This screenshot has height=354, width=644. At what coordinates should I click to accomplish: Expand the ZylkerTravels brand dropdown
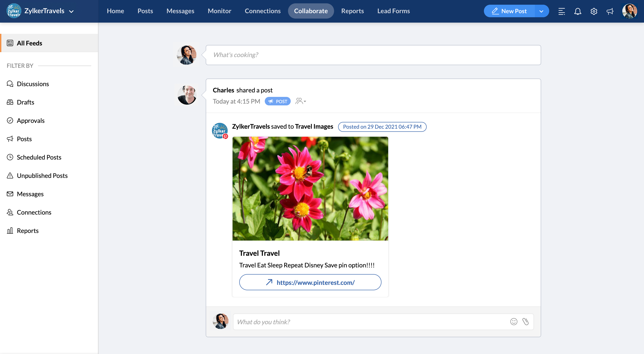[x=71, y=11]
